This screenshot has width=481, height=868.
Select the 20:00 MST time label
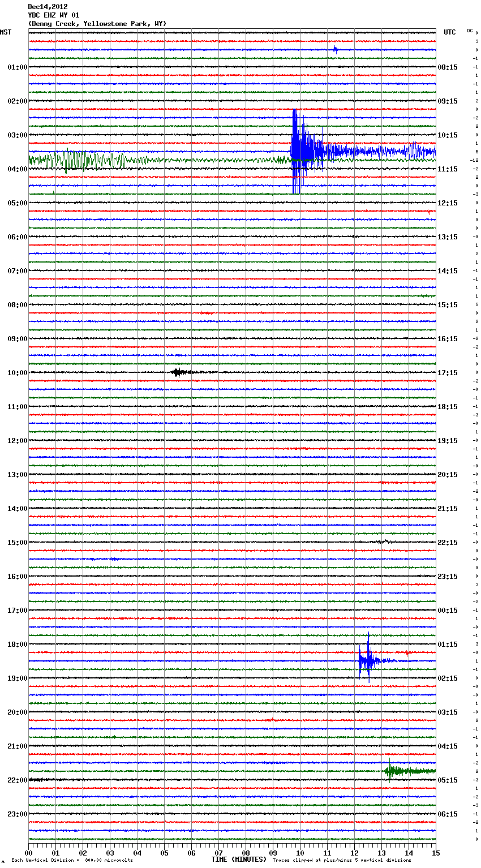pos(18,712)
